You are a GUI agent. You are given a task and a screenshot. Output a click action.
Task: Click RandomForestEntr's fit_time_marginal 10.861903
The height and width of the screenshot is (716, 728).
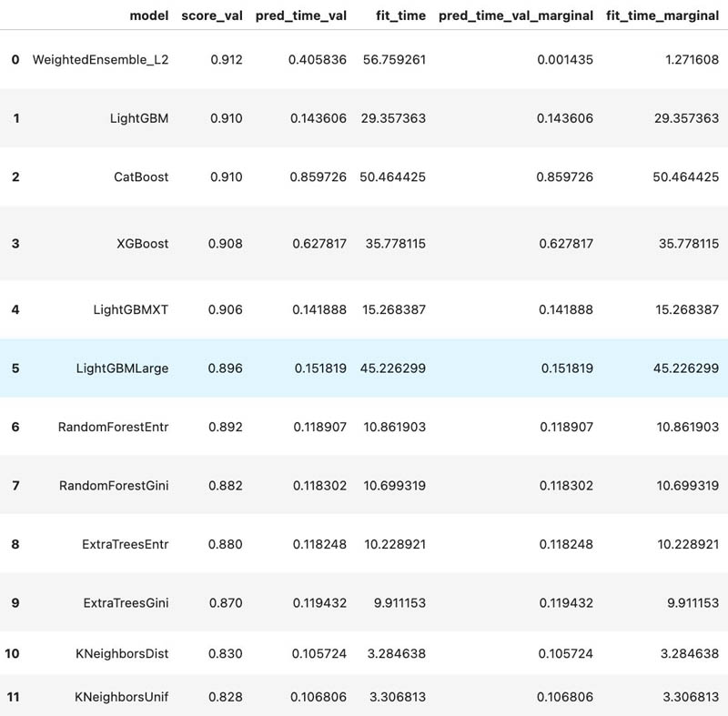point(688,427)
